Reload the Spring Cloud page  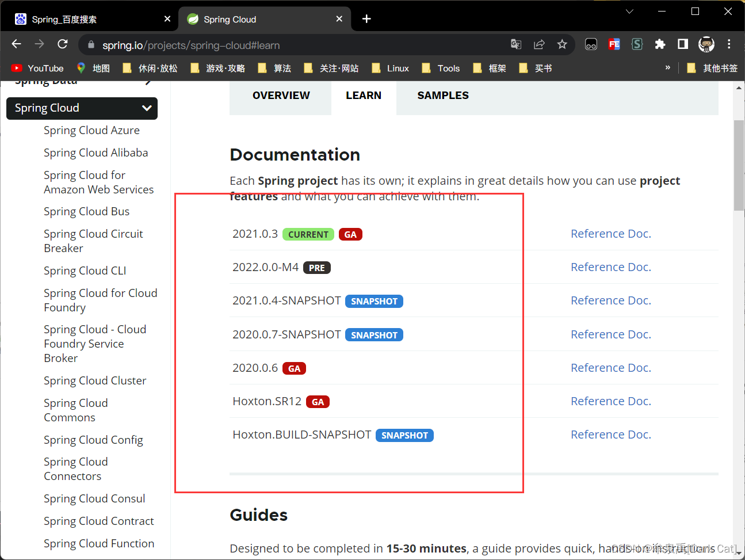63,44
